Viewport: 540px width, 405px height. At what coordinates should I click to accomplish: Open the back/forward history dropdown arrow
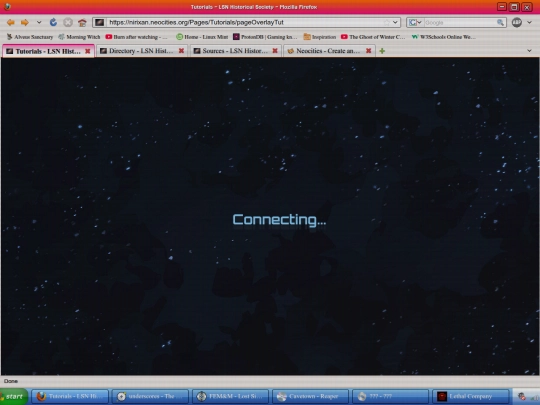39,22
